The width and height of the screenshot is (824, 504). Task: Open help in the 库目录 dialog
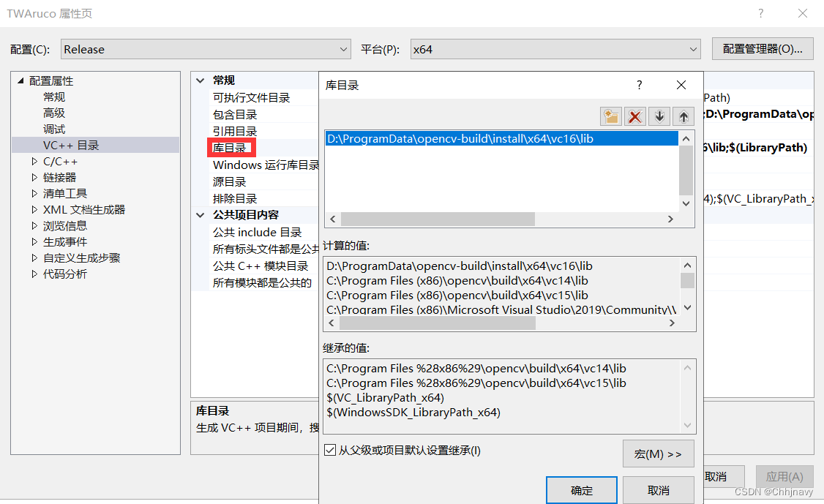(639, 85)
